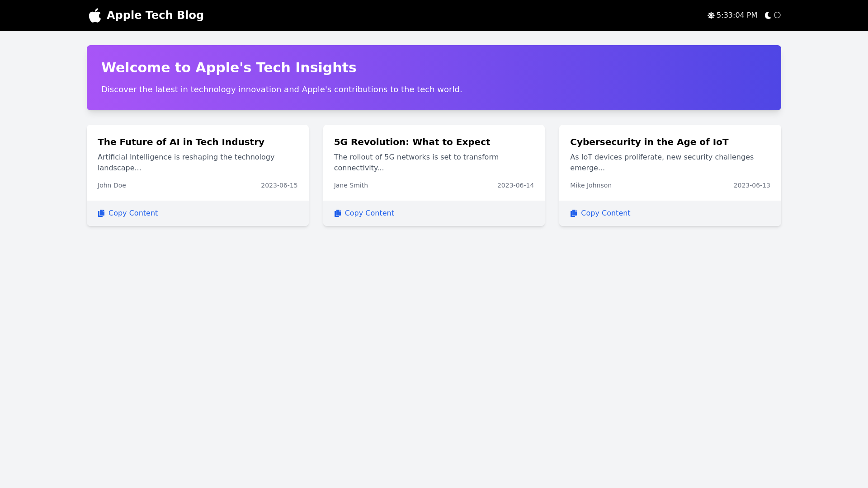
Task: Select author name John Doe
Action: click(x=112, y=185)
